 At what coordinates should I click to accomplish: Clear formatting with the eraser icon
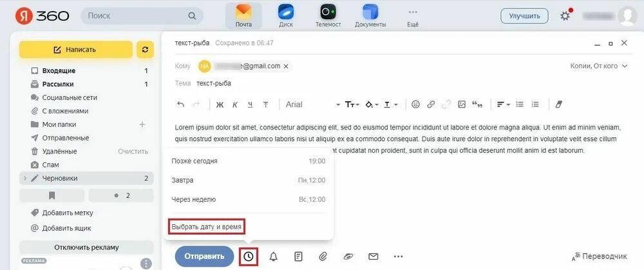[558, 104]
